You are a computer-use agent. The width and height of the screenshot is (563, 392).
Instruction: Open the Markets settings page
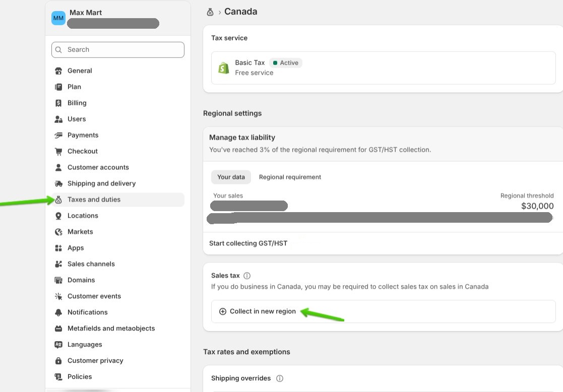click(80, 232)
